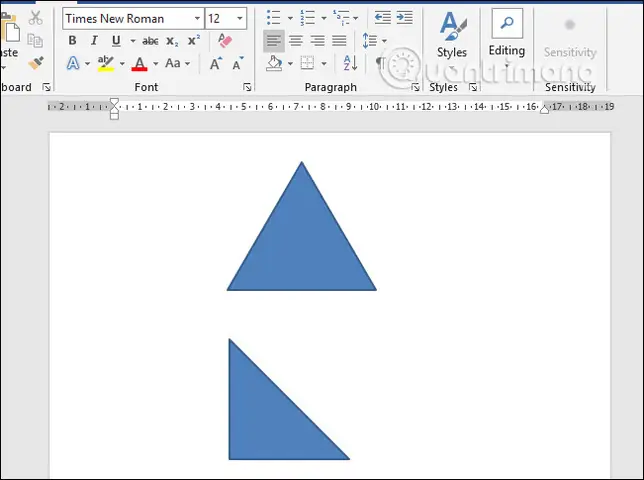Image resolution: width=644 pixels, height=480 pixels.
Task: Open the font name dropdown arrow
Action: 198,18
